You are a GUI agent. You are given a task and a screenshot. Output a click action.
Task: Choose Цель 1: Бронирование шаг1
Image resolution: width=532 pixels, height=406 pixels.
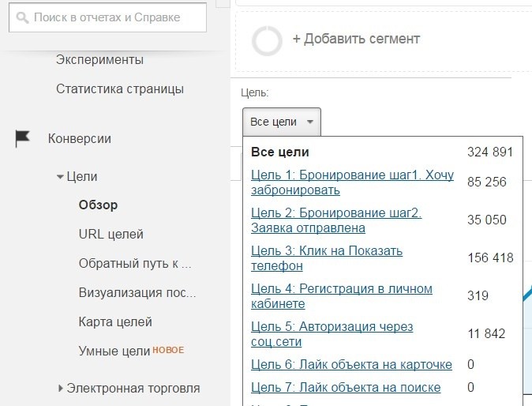pos(352,182)
